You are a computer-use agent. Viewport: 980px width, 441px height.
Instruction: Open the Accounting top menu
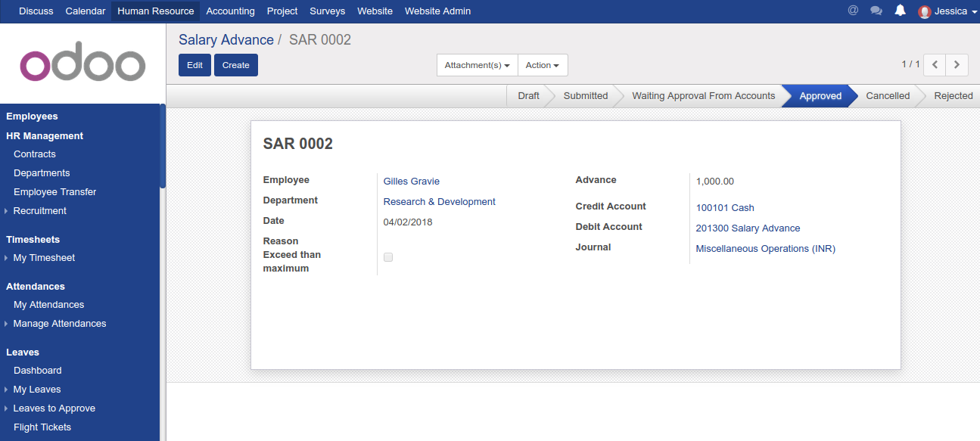[x=230, y=11]
